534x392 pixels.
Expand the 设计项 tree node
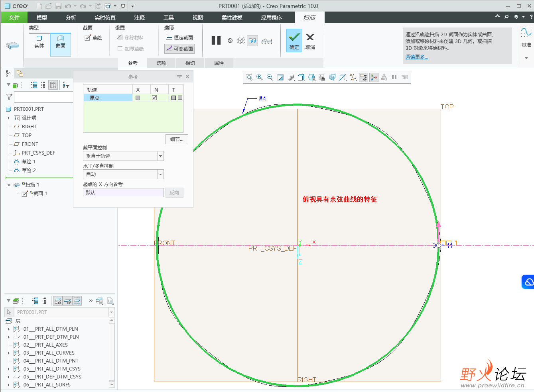[9, 118]
